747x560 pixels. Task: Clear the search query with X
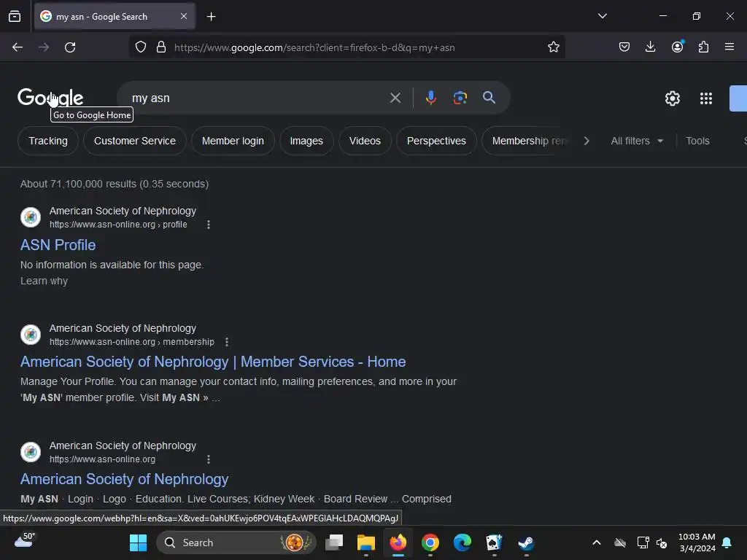tap(395, 98)
